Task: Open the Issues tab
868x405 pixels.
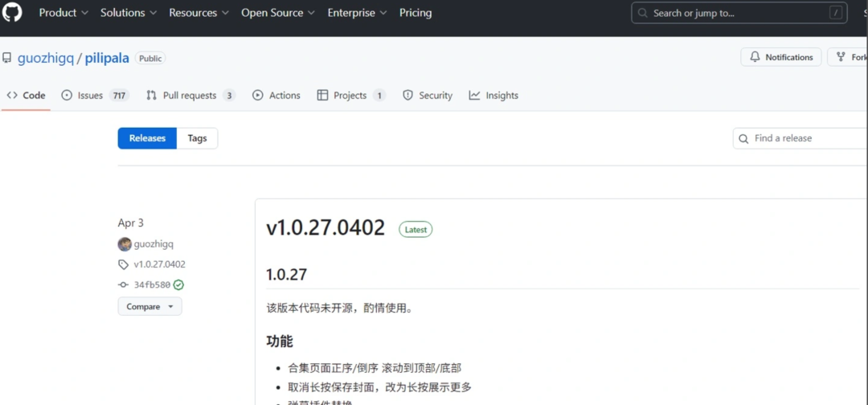Action: 95,95
